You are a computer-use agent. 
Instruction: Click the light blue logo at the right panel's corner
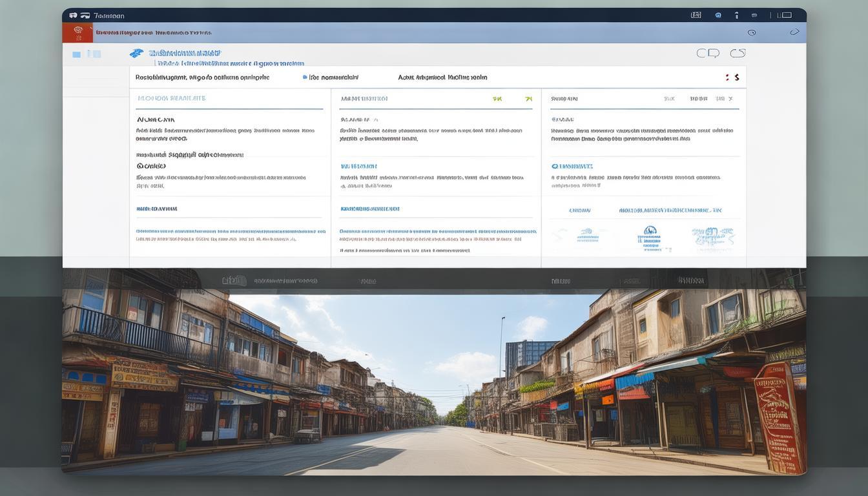pyautogui.click(x=713, y=238)
